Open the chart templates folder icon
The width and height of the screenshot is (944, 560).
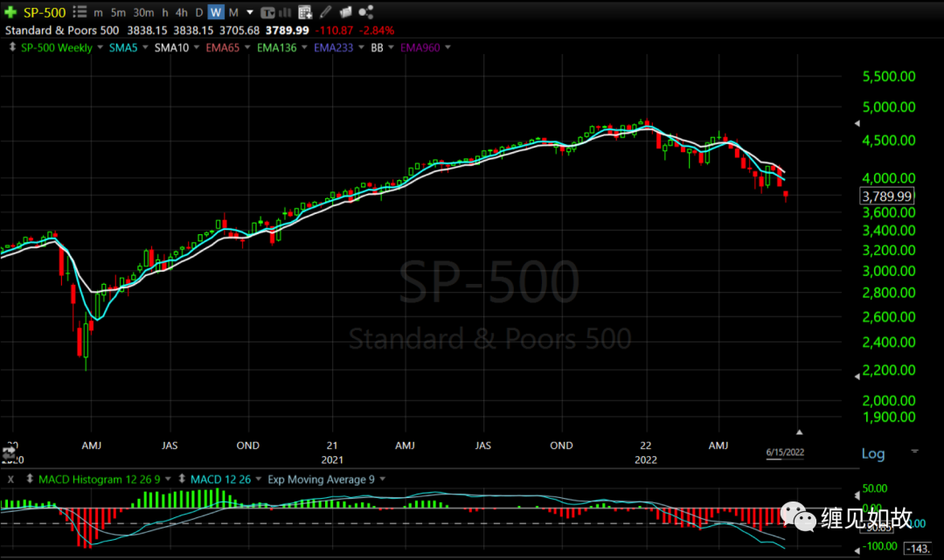345,12
